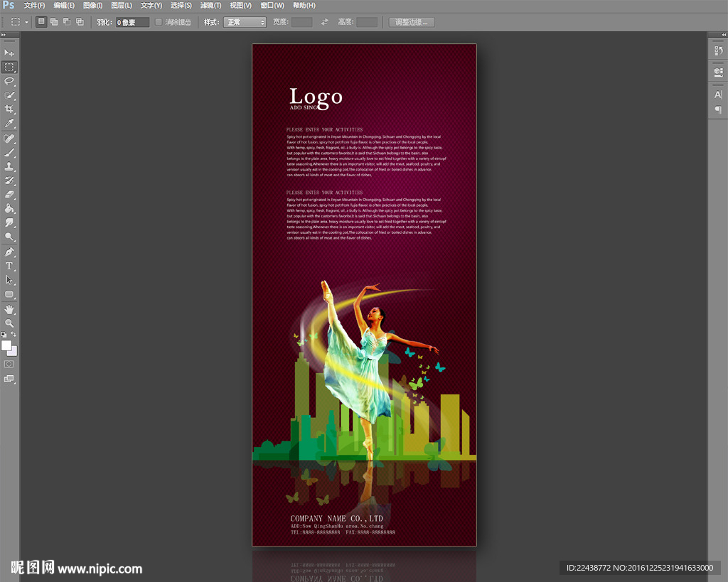The image size is (728, 582).
Task: Select the Move tool
Action: [x=9, y=53]
